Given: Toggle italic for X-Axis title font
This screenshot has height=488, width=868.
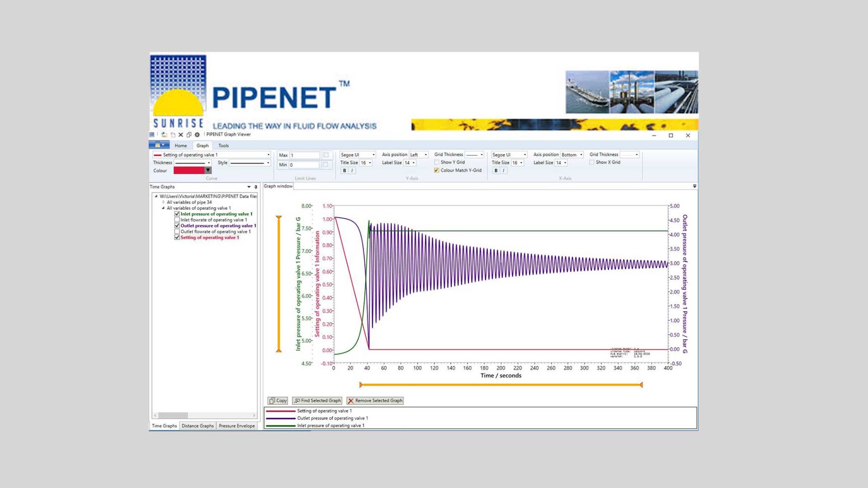Looking at the screenshot, I should [x=504, y=171].
